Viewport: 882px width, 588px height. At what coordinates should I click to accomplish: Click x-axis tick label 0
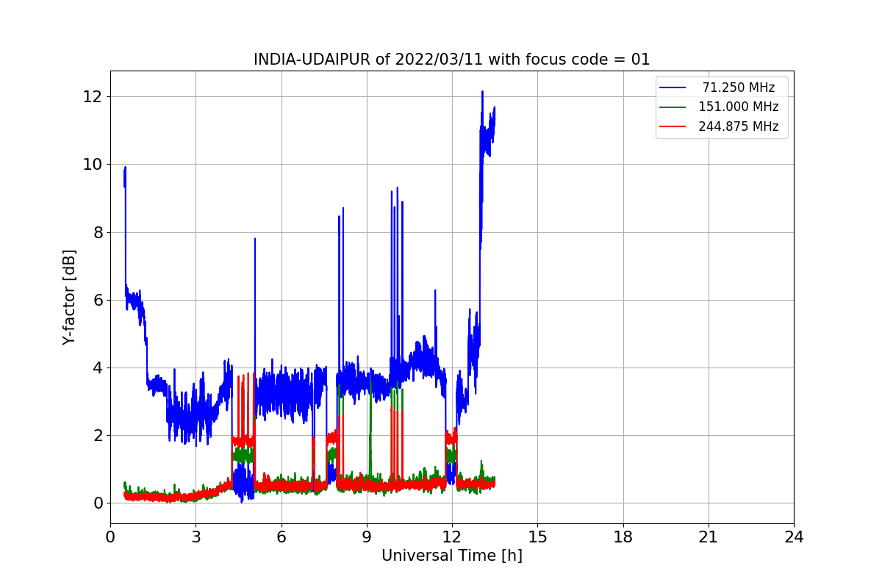pyautogui.click(x=110, y=537)
